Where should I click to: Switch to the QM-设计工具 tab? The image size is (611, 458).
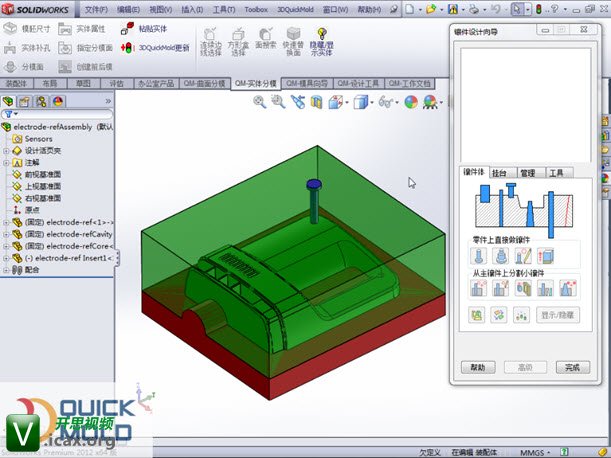[x=358, y=83]
